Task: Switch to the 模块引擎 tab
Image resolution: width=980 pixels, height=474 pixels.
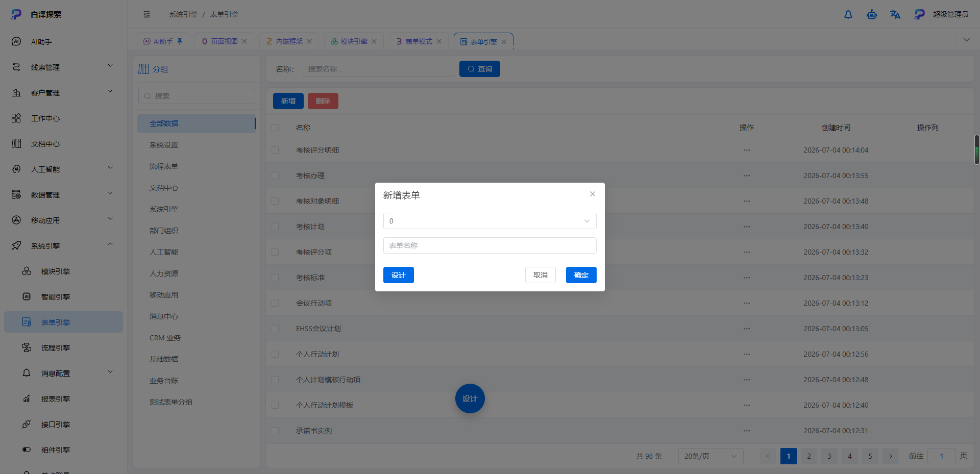Action: click(x=354, y=41)
